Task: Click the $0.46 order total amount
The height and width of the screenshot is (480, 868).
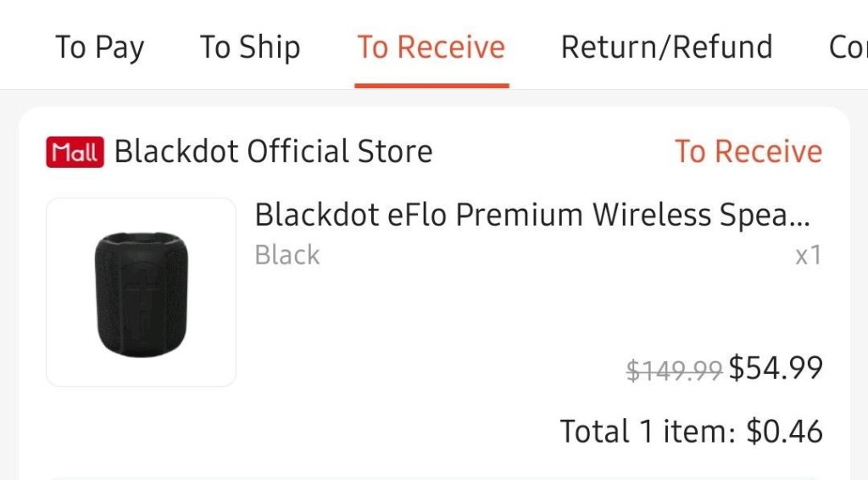Action: pos(784,432)
